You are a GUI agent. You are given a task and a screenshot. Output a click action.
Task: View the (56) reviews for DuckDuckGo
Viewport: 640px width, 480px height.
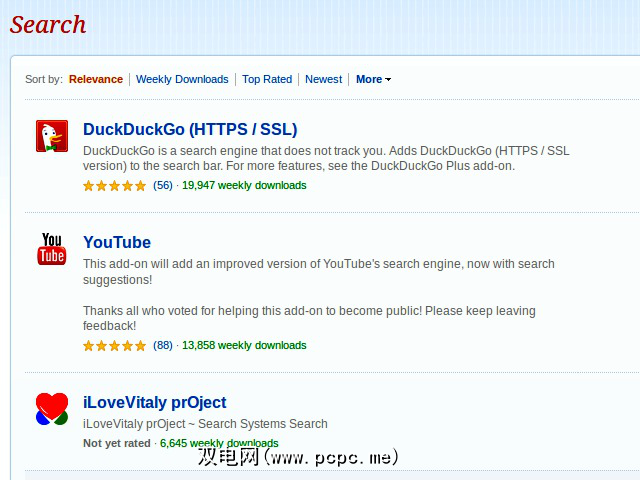click(163, 185)
